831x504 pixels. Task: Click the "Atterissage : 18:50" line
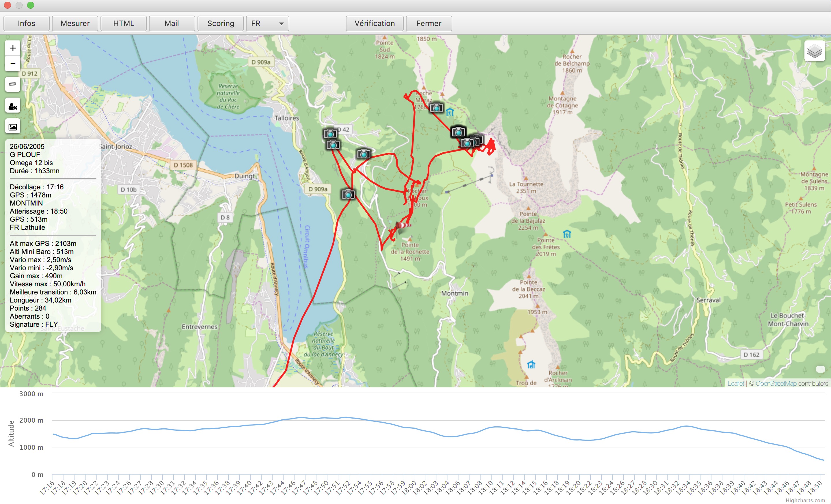tap(38, 211)
